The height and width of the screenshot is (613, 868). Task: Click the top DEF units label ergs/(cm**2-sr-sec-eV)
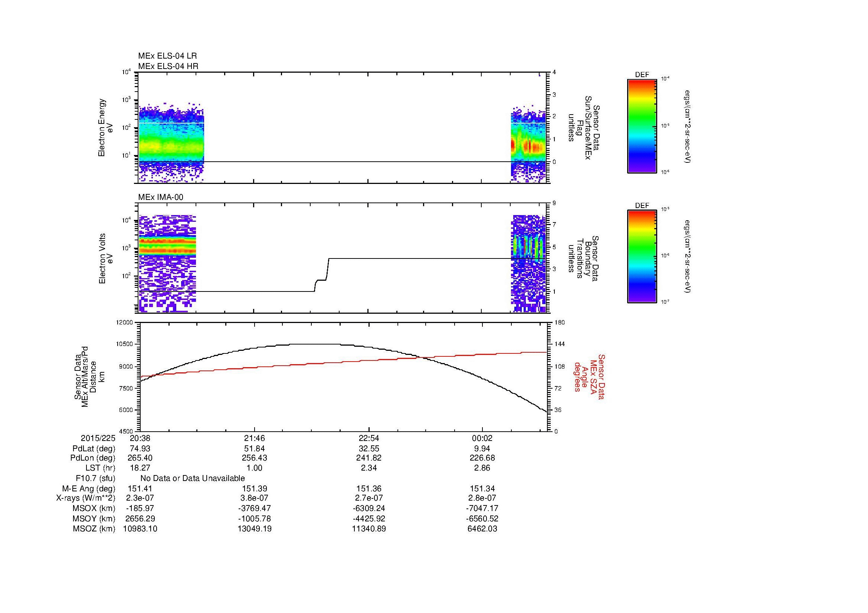tap(687, 126)
